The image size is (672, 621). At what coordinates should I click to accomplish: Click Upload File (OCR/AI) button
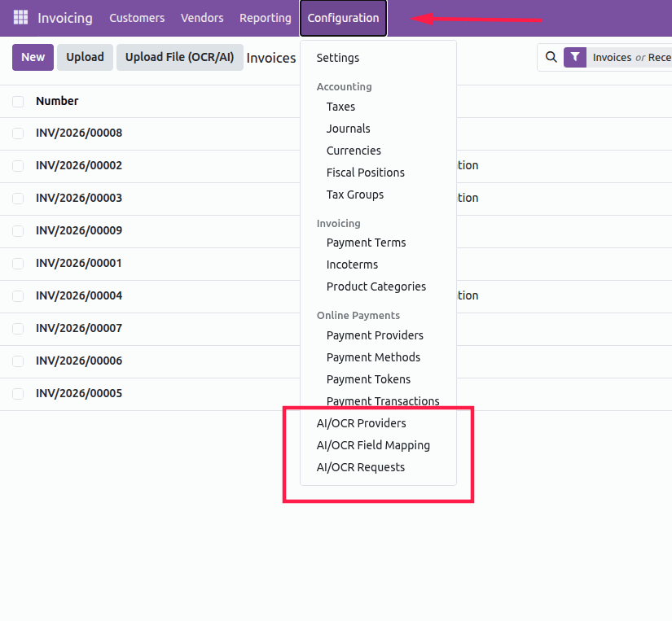click(179, 57)
